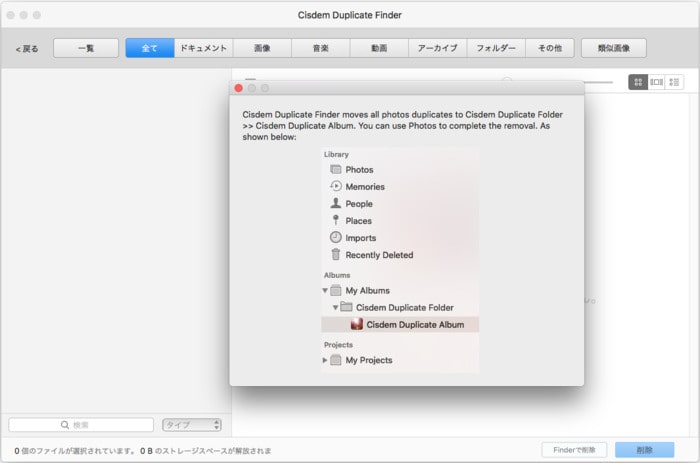700x463 pixels.
Task: Open the 一覧 list view button
Action: point(86,48)
